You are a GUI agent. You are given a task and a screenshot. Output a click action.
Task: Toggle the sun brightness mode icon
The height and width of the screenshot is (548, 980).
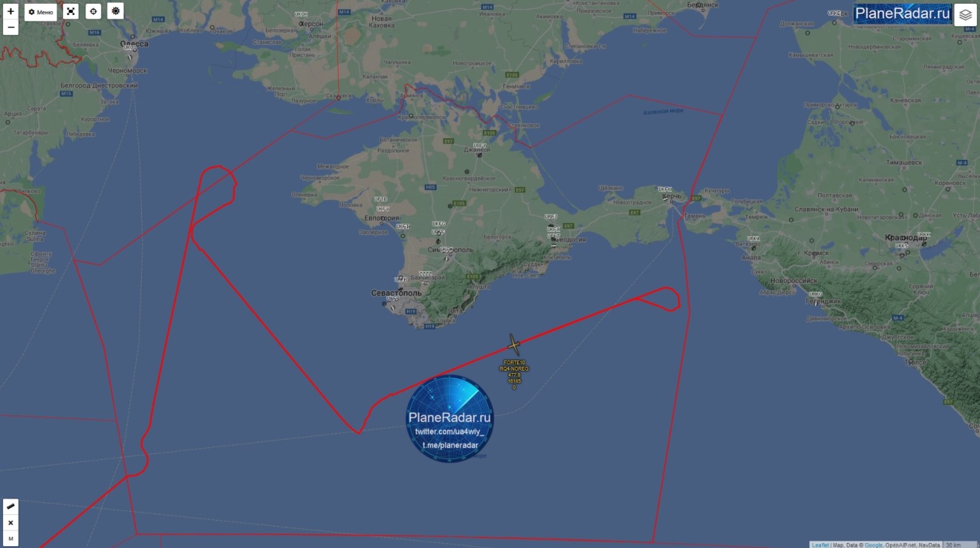116,11
